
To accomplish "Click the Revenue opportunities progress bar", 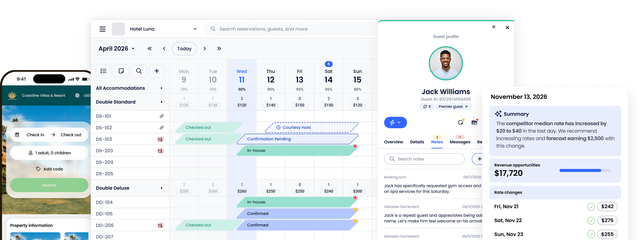I will point(585,171).
